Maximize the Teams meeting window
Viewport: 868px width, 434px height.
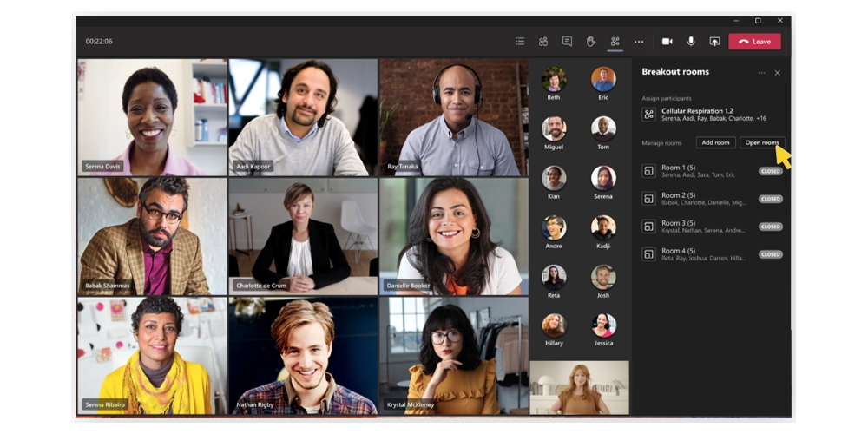coord(758,21)
